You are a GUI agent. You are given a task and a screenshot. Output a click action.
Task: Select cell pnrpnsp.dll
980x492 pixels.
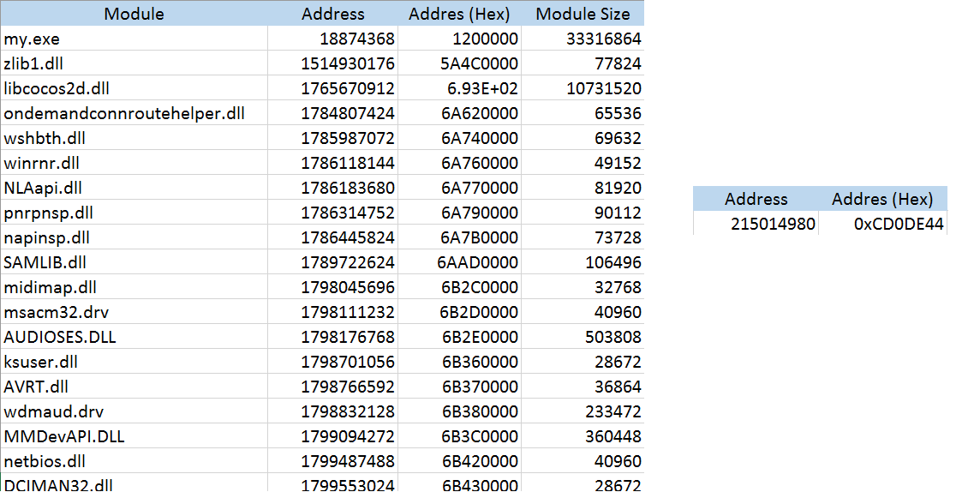pos(134,213)
